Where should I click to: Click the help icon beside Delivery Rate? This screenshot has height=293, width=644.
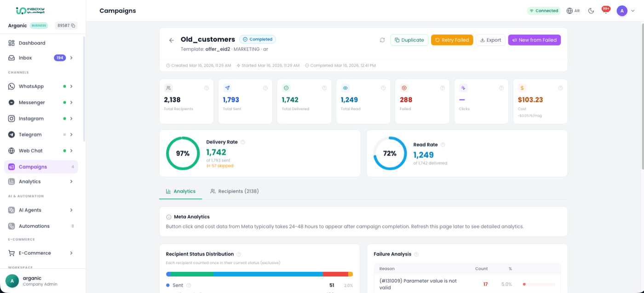[x=243, y=142]
